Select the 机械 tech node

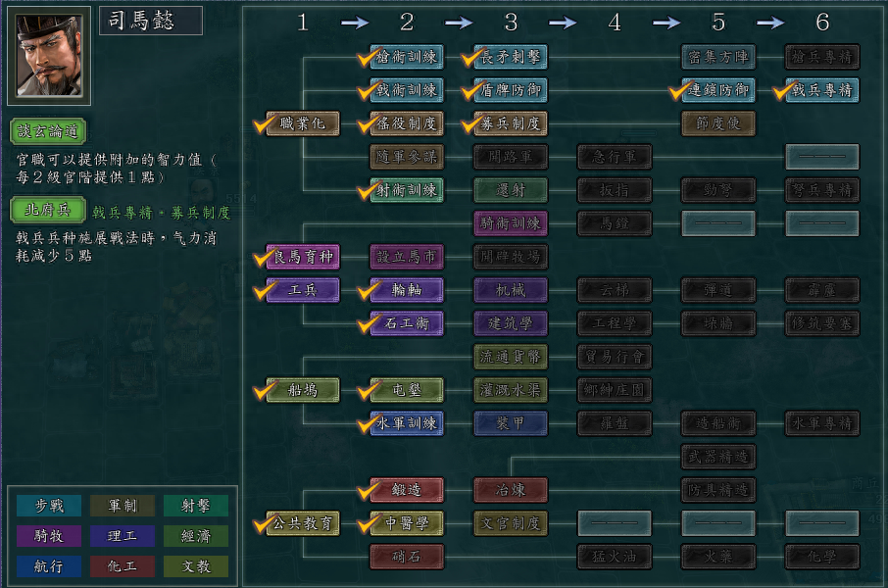(511, 290)
